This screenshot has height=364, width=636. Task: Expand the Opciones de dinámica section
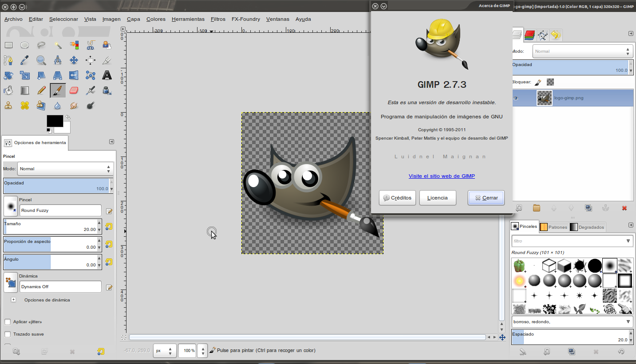tap(13, 300)
